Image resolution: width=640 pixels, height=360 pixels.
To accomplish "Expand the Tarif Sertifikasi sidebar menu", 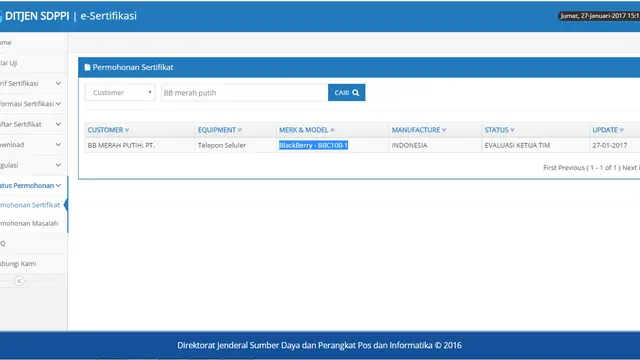I will (x=33, y=83).
